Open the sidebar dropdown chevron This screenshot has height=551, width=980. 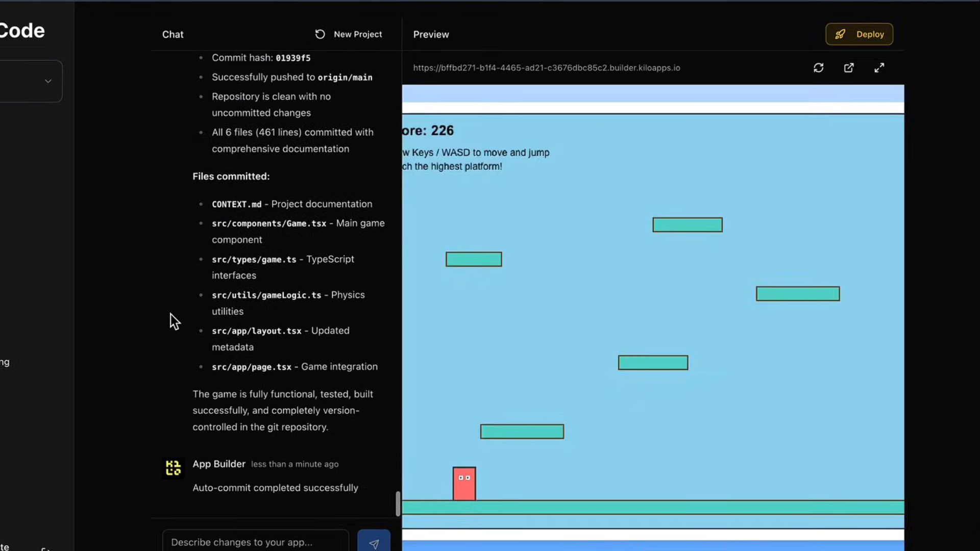[x=48, y=81]
